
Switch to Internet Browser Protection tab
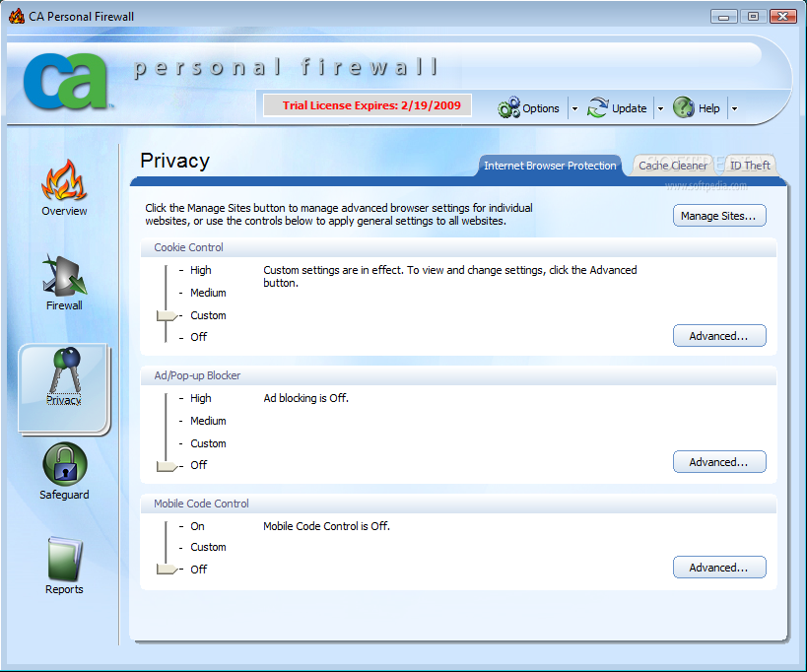click(550, 166)
